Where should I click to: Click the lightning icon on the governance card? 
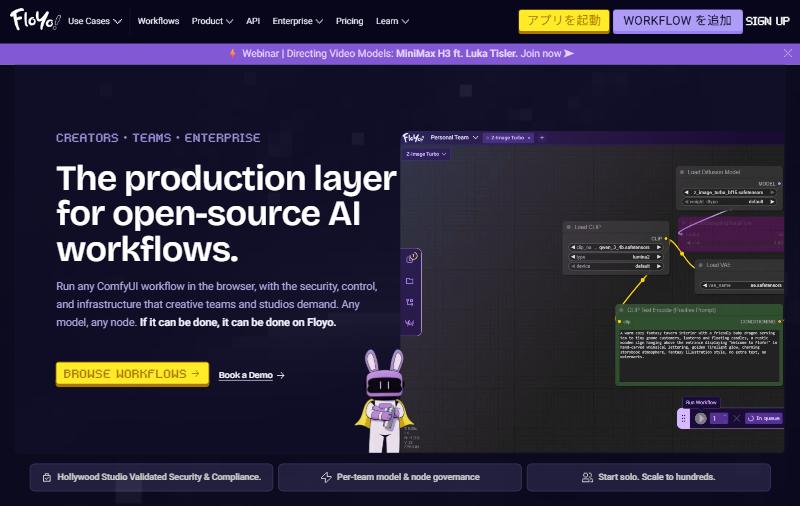click(326, 477)
